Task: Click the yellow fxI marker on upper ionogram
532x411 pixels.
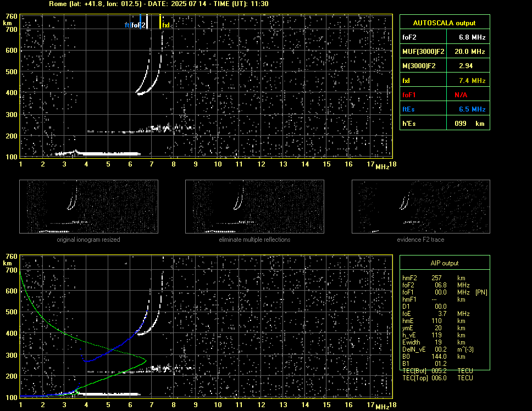Action: coord(160,21)
